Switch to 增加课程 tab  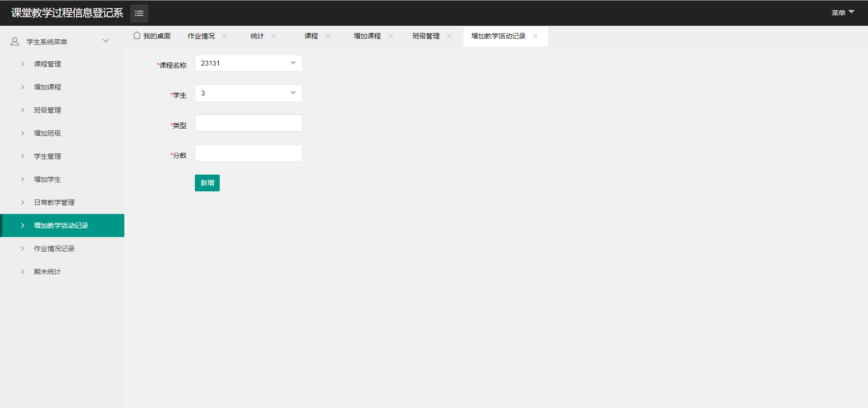tap(367, 36)
